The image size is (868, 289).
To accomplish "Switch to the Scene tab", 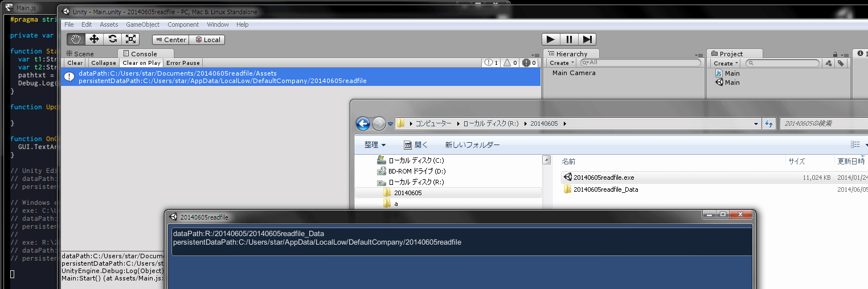I will pos(80,54).
